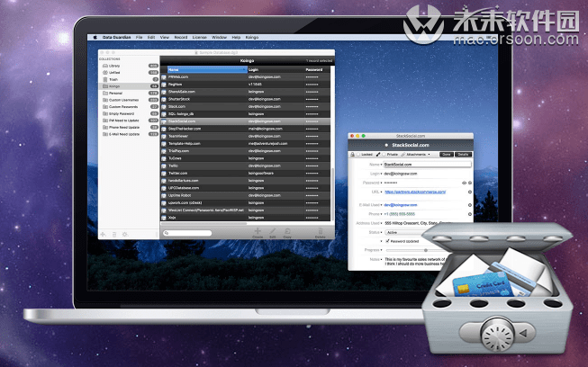The width and height of the screenshot is (588, 367).
Task: Select the PW Need to Update collection
Action: 129,121
